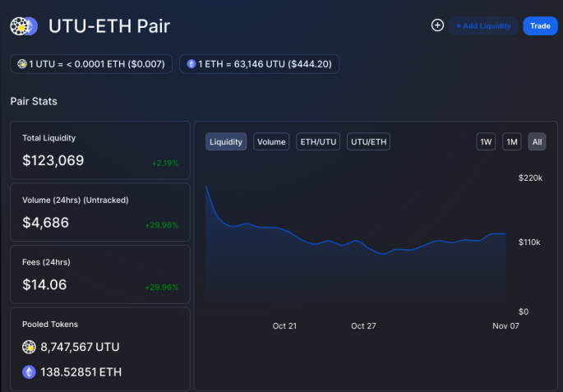The height and width of the screenshot is (392, 563).
Task: Click the +2.19% liquidity change
Action: (165, 163)
